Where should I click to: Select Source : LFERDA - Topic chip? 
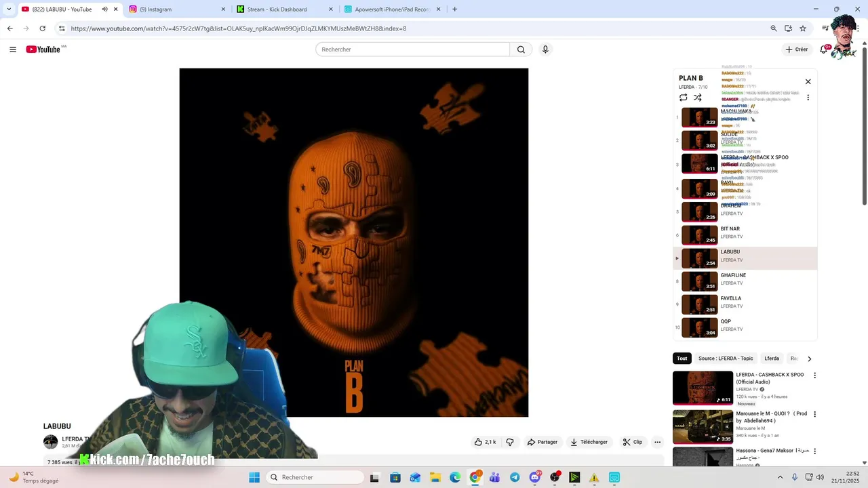[726, 359]
